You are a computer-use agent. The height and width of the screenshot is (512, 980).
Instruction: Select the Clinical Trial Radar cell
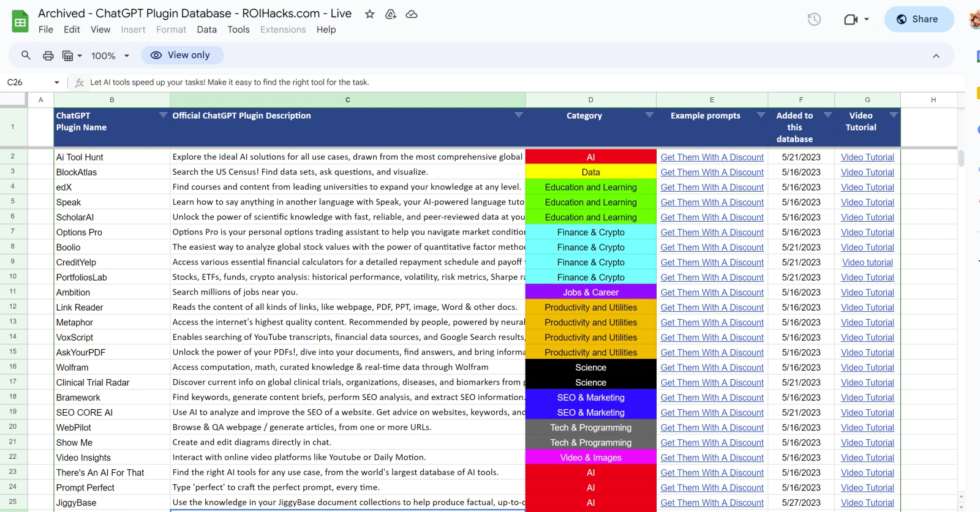coord(112,382)
